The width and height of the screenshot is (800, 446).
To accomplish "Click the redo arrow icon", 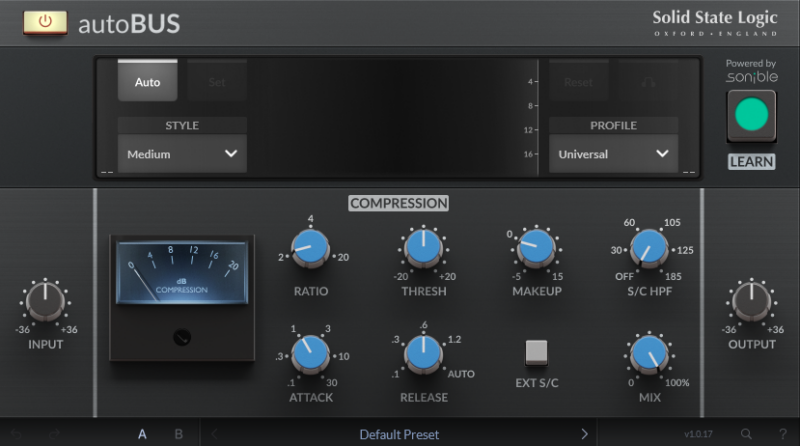I will pyautogui.click(x=56, y=434).
